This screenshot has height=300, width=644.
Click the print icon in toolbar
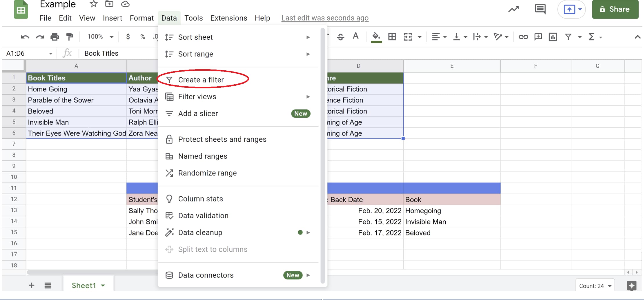pos(55,37)
